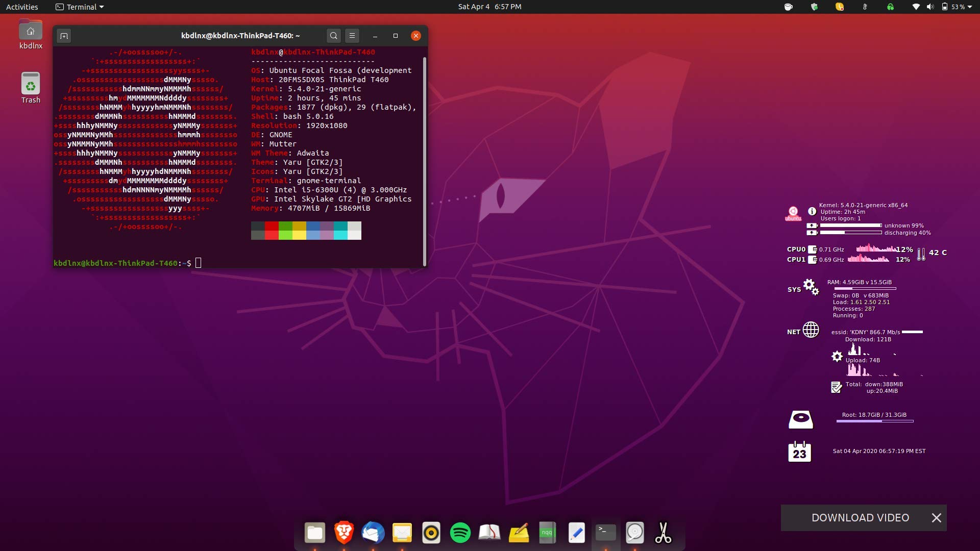Open the Terminal app menu dropdown
Image resolution: width=980 pixels, height=551 pixels.
(x=80, y=7)
